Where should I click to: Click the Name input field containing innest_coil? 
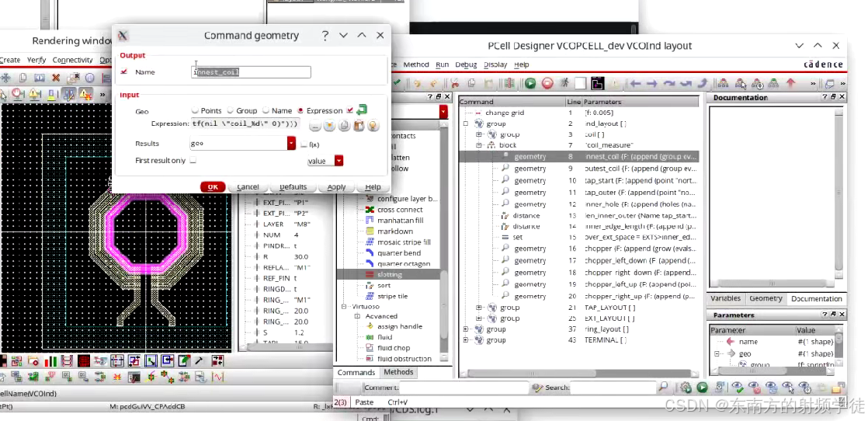pos(251,72)
